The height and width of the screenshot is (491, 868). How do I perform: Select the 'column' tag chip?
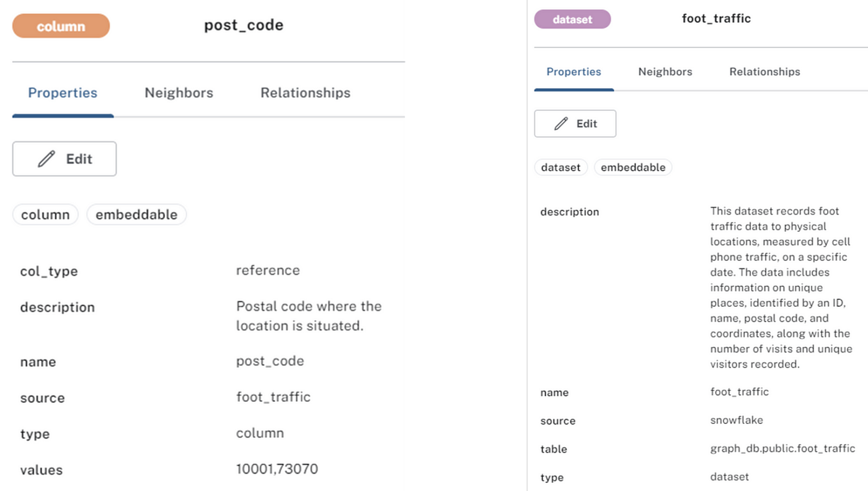45,215
